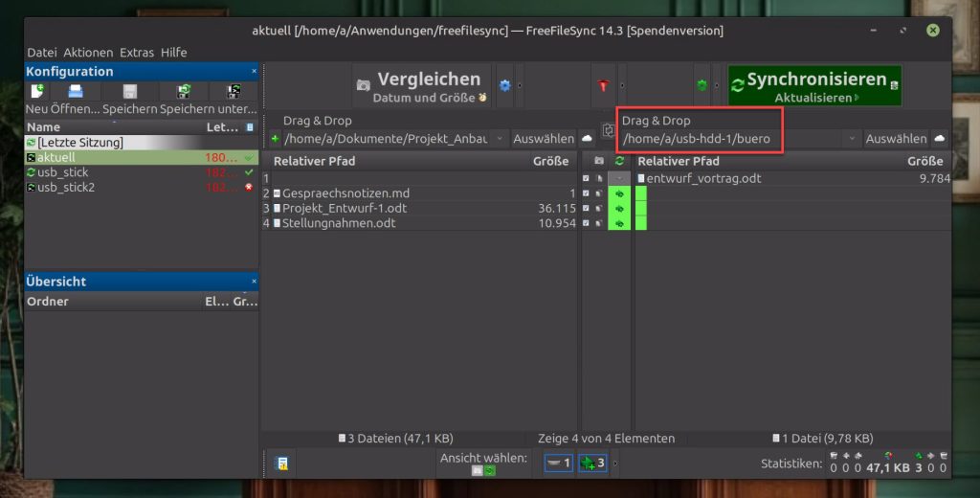Click the right folder path /home/a/usb-hdd-1/buero field
Screen dimensions: 980x498
(x=731, y=138)
